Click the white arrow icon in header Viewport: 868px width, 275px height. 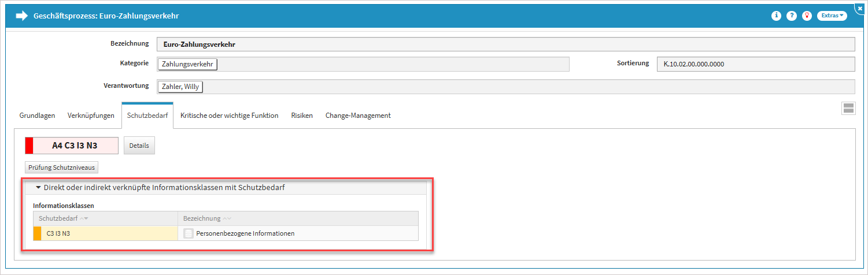[x=22, y=16]
